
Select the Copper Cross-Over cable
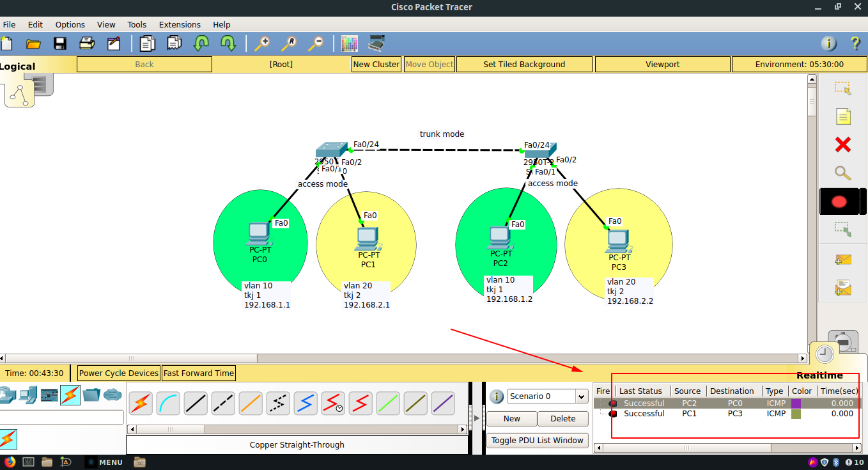(223, 403)
